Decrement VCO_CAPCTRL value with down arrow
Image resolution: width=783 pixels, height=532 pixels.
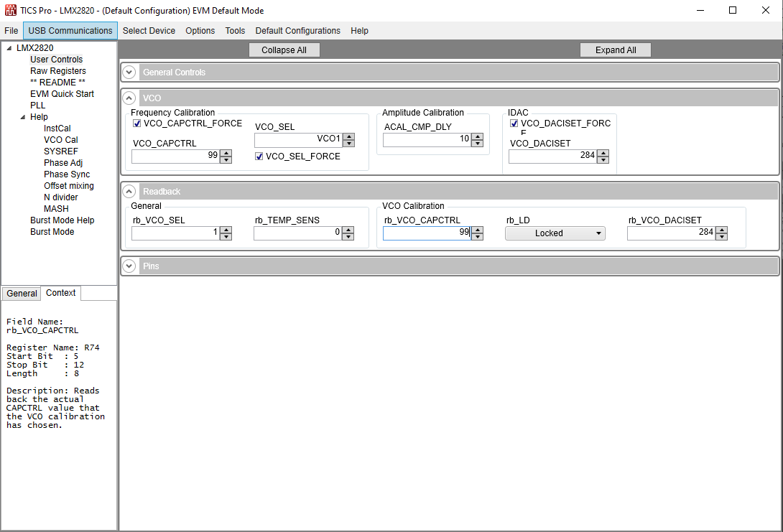[x=226, y=159]
